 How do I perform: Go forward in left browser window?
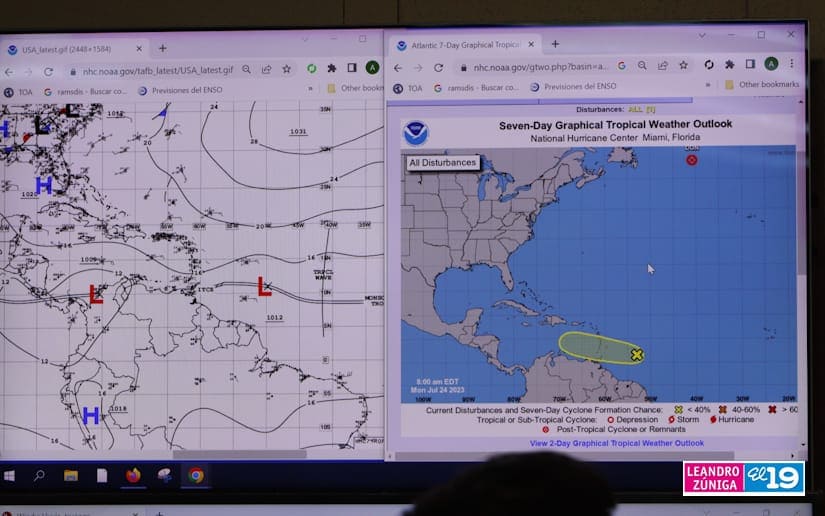coord(28,72)
